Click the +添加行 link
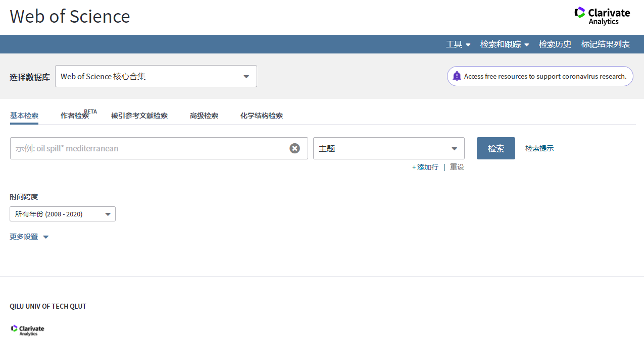Viewport: 644px width, 343px height. 425,167
